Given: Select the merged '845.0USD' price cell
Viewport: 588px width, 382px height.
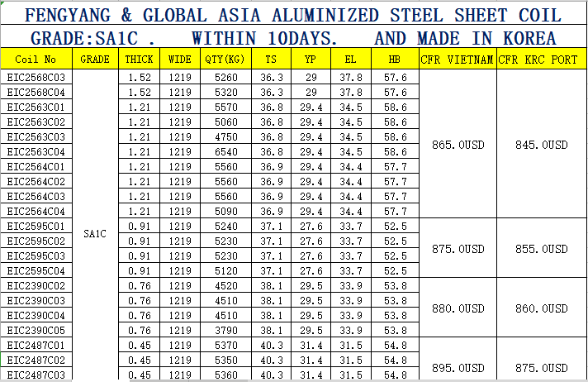Looking at the screenshot, I should coord(542,144).
